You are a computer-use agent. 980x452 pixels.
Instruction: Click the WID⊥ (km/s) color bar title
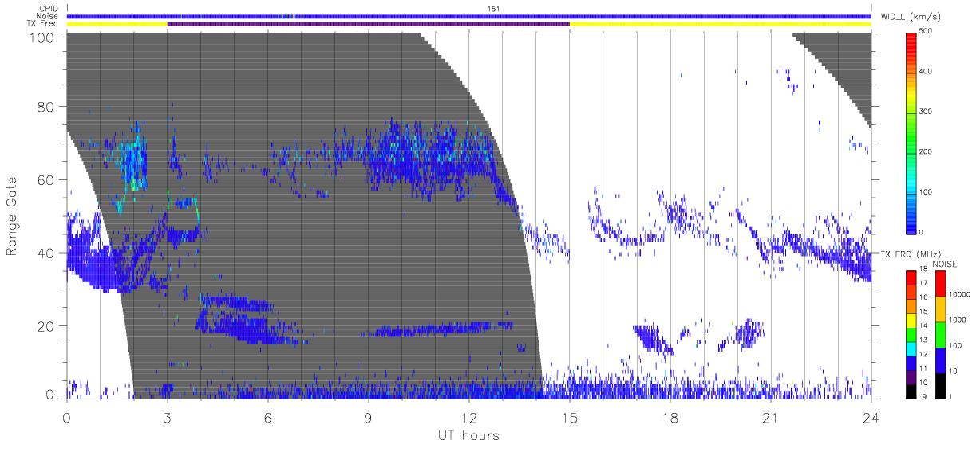tap(911, 17)
